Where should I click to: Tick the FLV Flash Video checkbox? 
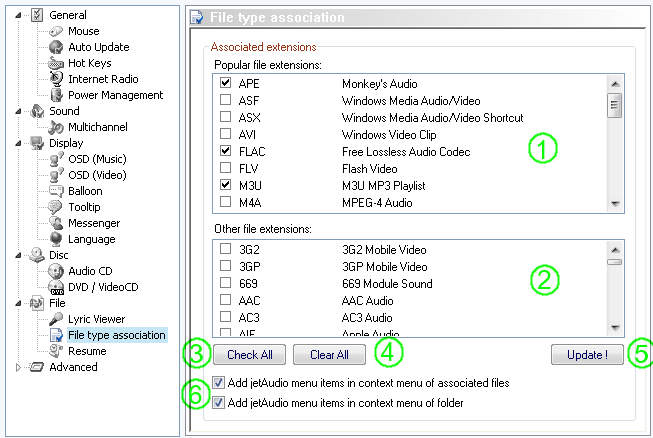[x=225, y=168]
